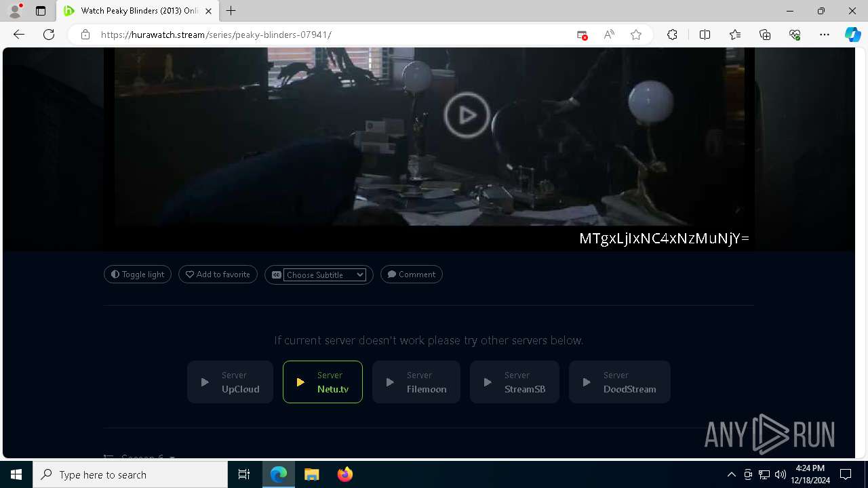Image resolution: width=868 pixels, height=488 pixels.
Task: Open Tab actions menu icon
Action: click(41, 11)
